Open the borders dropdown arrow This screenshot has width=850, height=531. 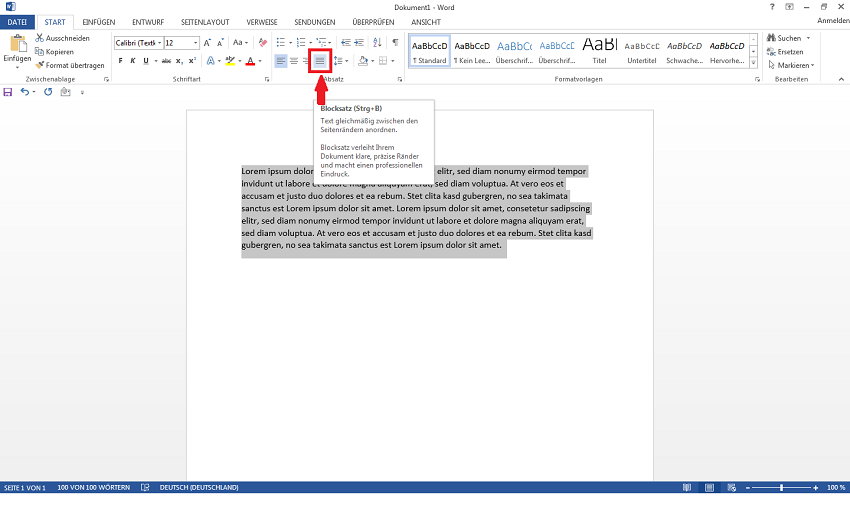[x=392, y=61]
